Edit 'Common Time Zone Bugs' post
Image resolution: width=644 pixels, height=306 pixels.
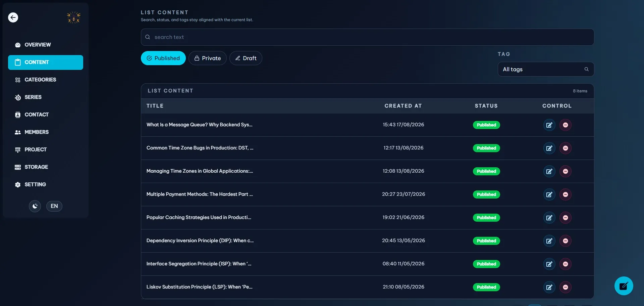pyautogui.click(x=549, y=148)
